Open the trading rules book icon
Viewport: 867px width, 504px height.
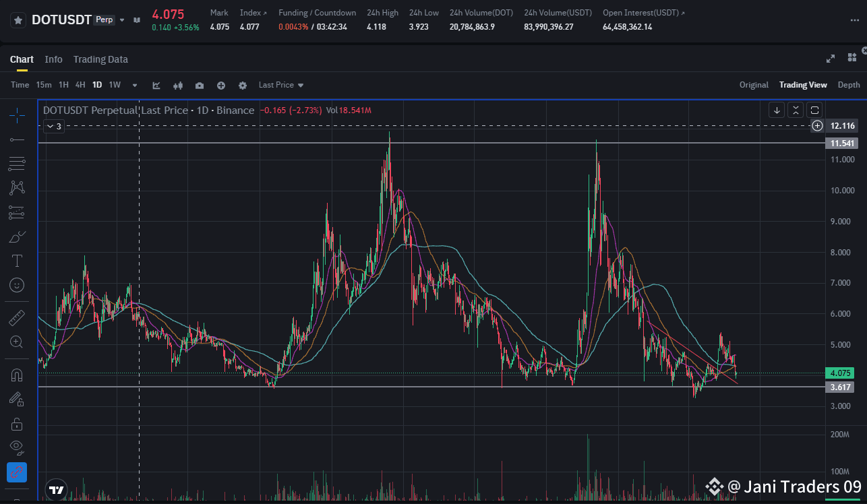(x=137, y=20)
